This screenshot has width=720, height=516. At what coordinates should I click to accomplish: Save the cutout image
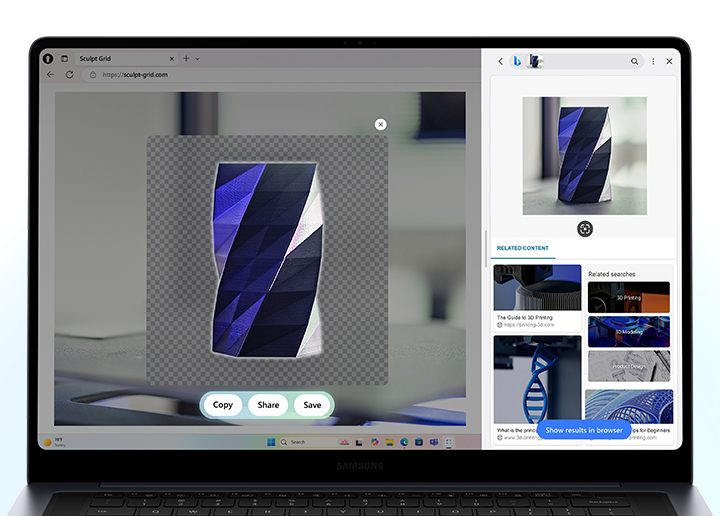(312, 405)
